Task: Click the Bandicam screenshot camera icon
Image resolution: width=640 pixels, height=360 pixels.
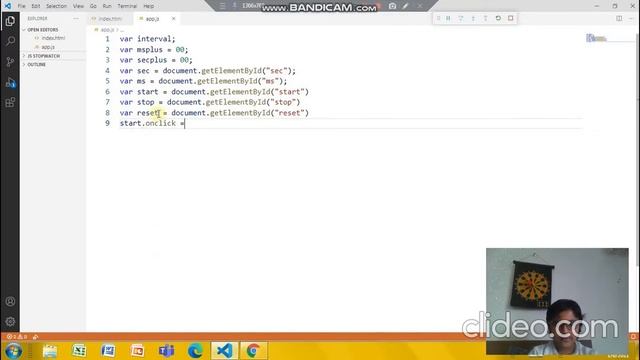Action: [x=392, y=6]
